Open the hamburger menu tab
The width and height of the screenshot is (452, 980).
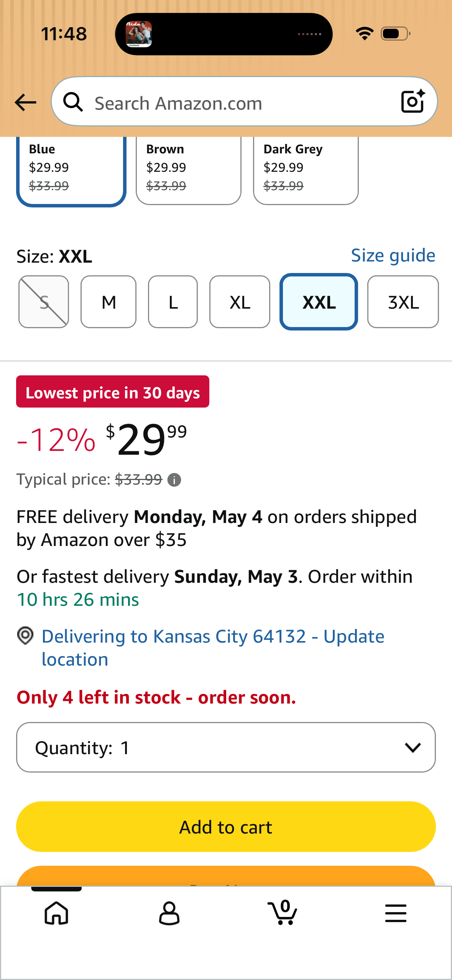coord(396,913)
